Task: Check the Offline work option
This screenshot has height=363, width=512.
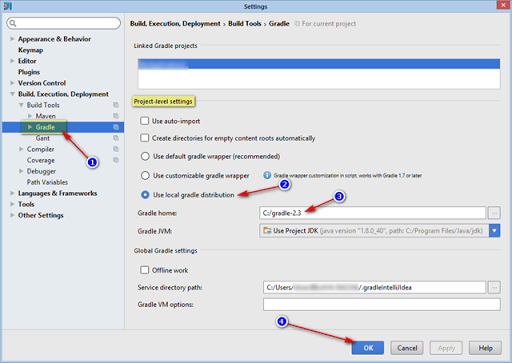Action: (144, 270)
